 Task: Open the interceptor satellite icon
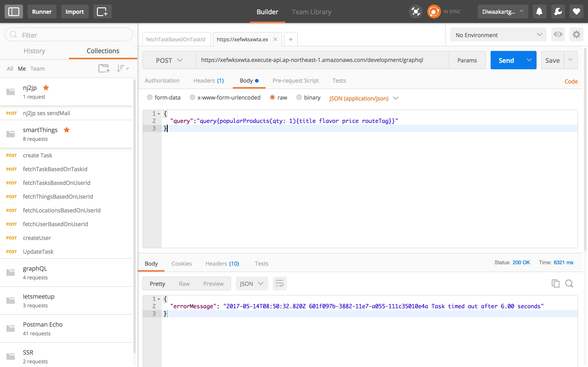[416, 11]
